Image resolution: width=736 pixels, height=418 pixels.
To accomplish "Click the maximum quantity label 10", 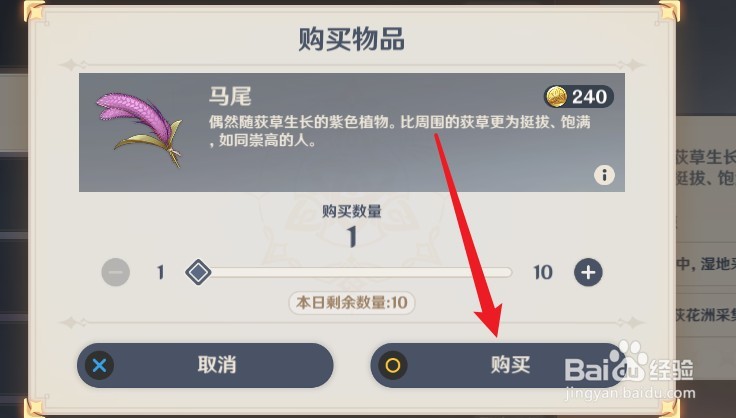I will (543, 273).
